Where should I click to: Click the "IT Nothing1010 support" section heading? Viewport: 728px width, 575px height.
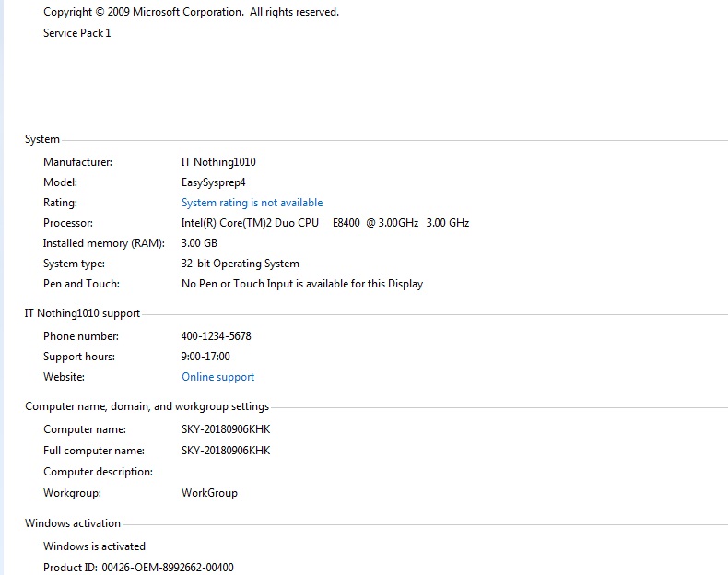click(x=82, y=314)
